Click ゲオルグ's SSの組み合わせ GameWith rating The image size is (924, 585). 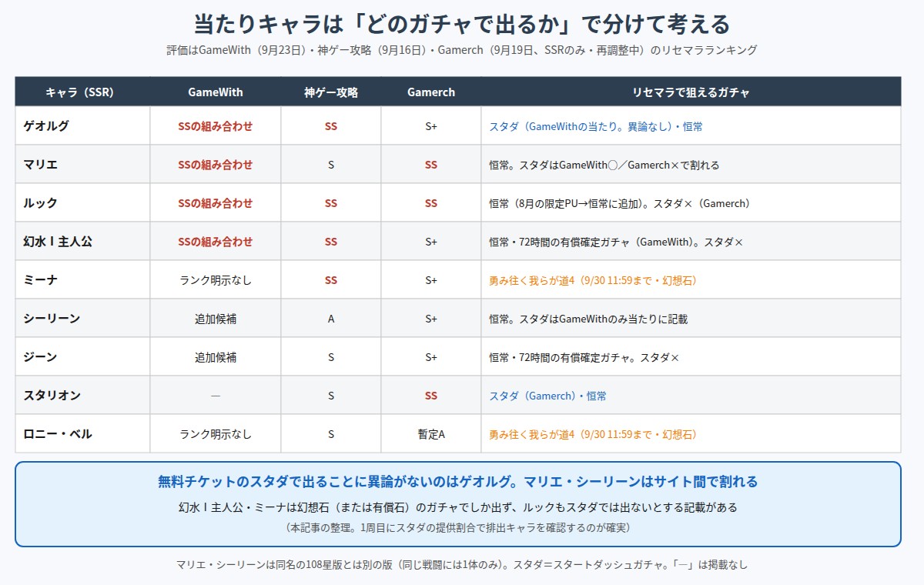(216, 126)
